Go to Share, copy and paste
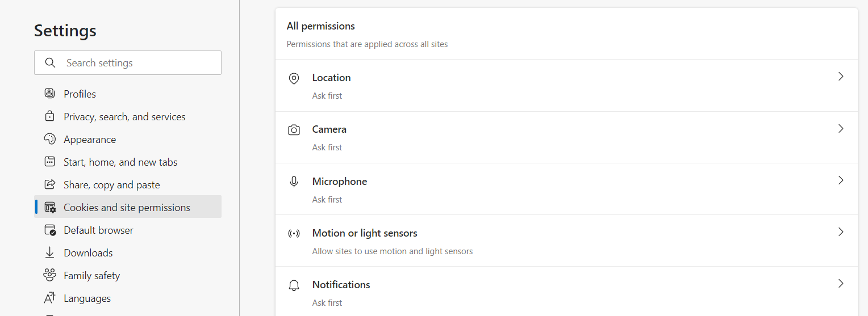Viewport: 868px width, 316px height. [112, 185]
